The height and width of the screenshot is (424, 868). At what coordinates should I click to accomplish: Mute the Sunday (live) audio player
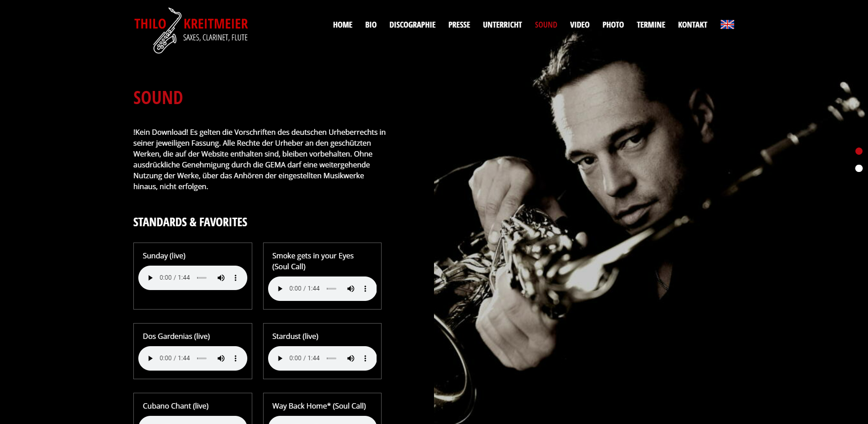coord(221,278)
